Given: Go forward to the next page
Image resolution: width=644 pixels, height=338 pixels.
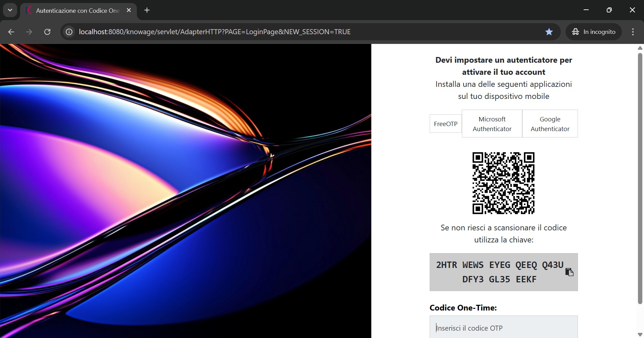Looking at the screenshot, I should 29,32.
